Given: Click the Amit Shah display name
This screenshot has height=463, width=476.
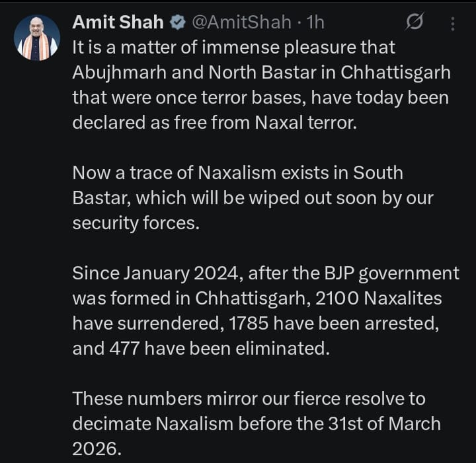Looking at the screenshot, I should click(x=118, y=22).
